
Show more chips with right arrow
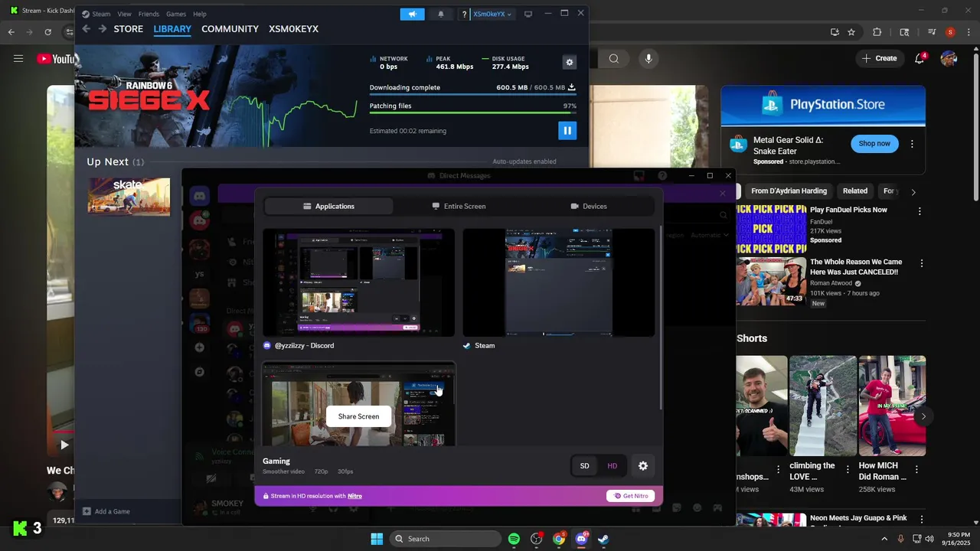[x=913, y=192]
